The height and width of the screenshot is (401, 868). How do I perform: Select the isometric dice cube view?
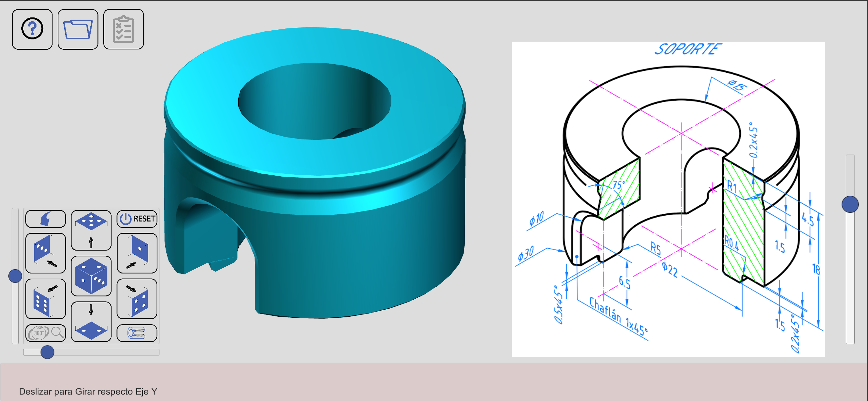[91, 276]
